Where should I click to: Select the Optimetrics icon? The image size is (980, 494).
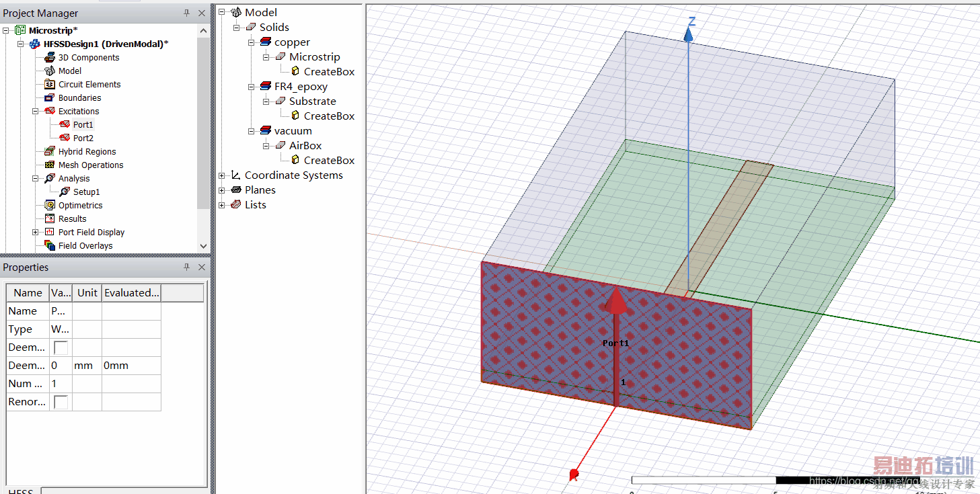50,205
